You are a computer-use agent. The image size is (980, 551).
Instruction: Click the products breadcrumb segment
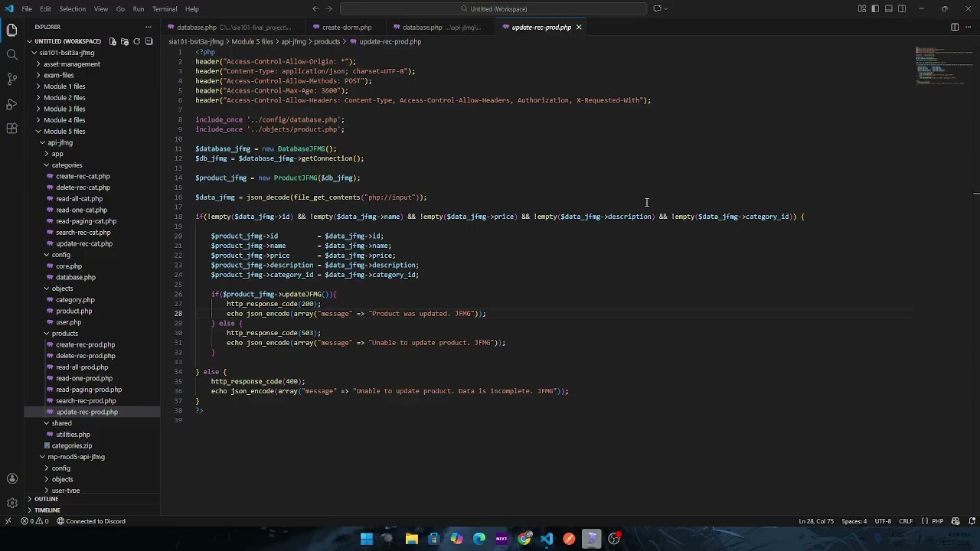(x=327, y=41)
